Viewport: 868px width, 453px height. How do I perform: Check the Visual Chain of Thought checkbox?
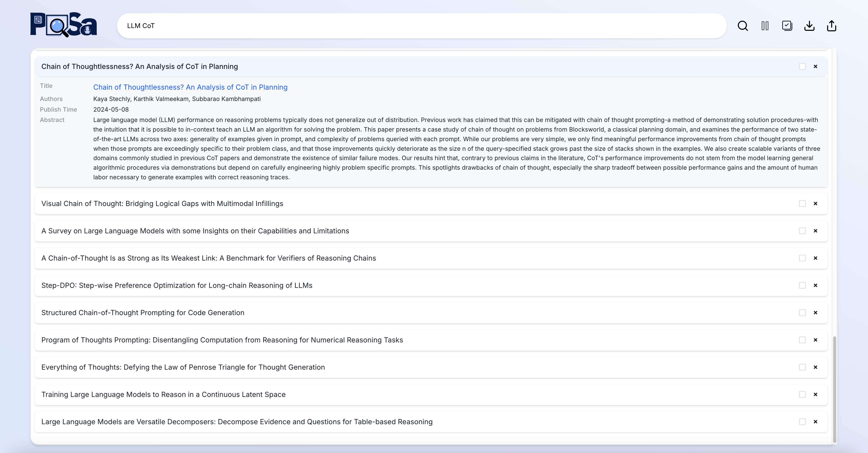[802, 203]
